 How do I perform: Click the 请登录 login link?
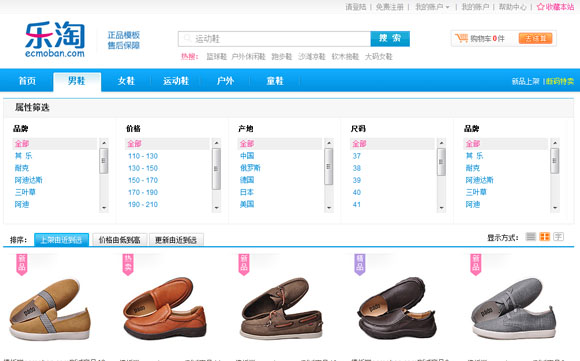pyautogui.click(x=355, y=7)
